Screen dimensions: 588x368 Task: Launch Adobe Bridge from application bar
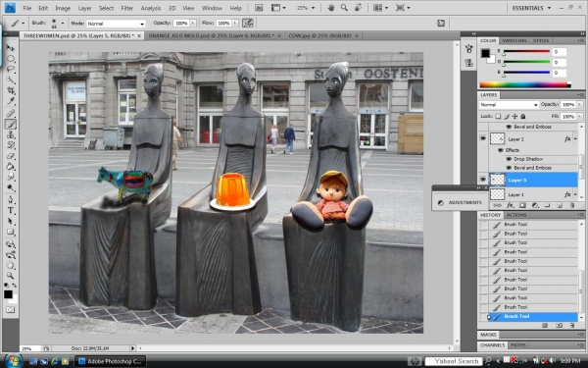259,8
